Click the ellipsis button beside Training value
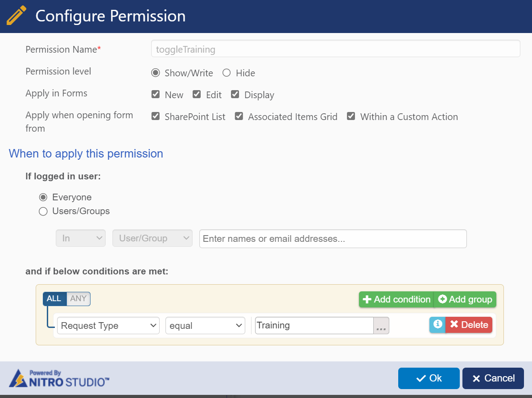 click(x=381, y=325)
